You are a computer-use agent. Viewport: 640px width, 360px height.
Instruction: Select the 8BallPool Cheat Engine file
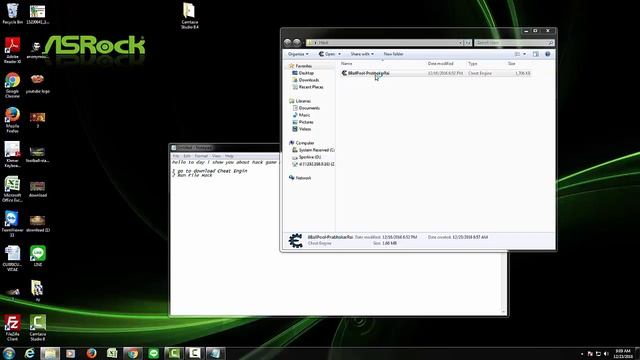pyautogui.click(x=436, y=73)
